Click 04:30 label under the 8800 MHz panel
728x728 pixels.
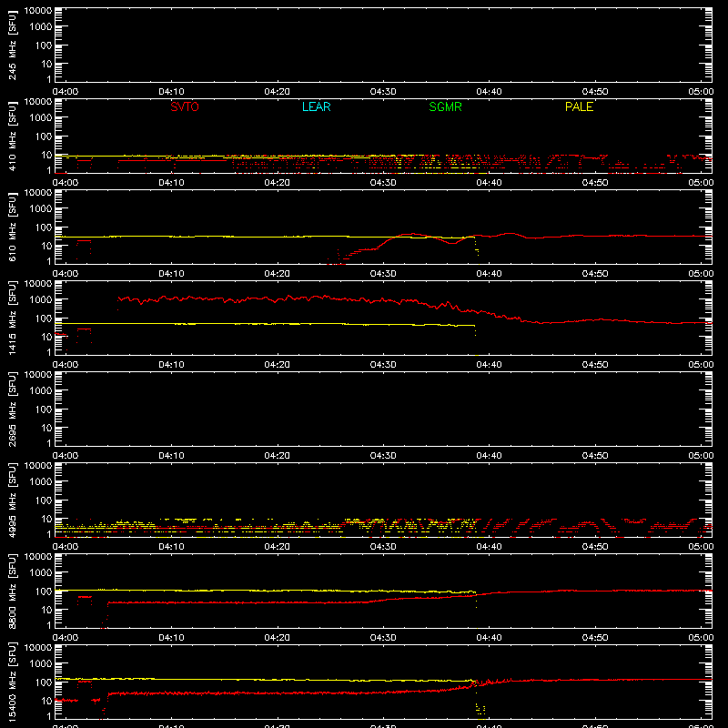tap(383, 638)
